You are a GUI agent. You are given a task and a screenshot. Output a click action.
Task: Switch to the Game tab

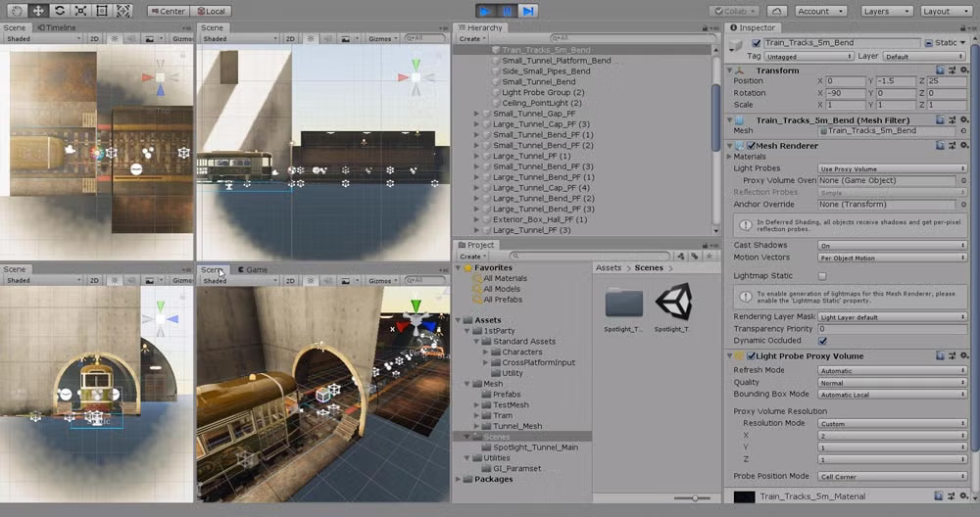pos(251,269)
